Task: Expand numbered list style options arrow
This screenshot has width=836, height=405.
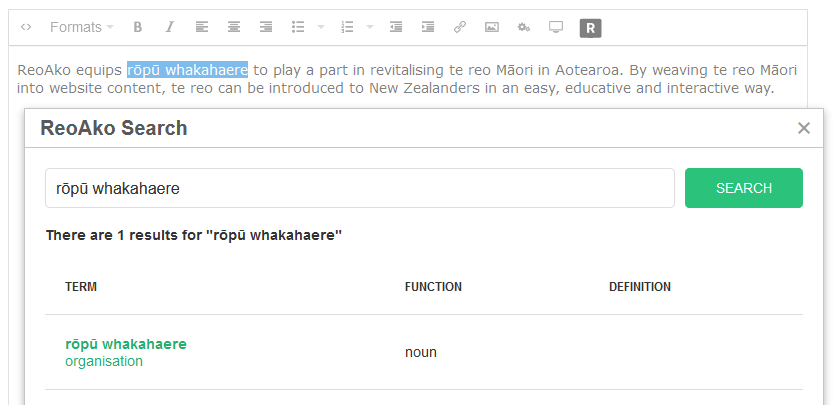Action: pyautogui.click(x=370, y=27)
